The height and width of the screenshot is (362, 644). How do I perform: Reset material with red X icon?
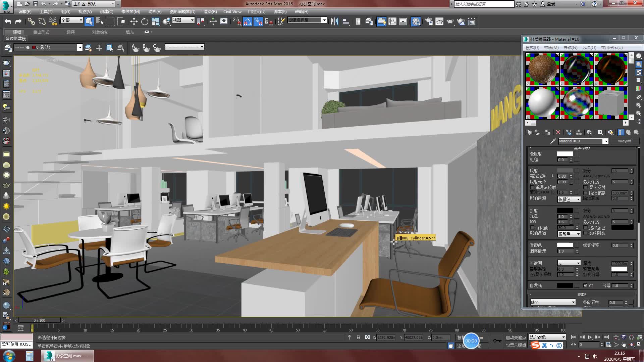(x=558, y=133)
